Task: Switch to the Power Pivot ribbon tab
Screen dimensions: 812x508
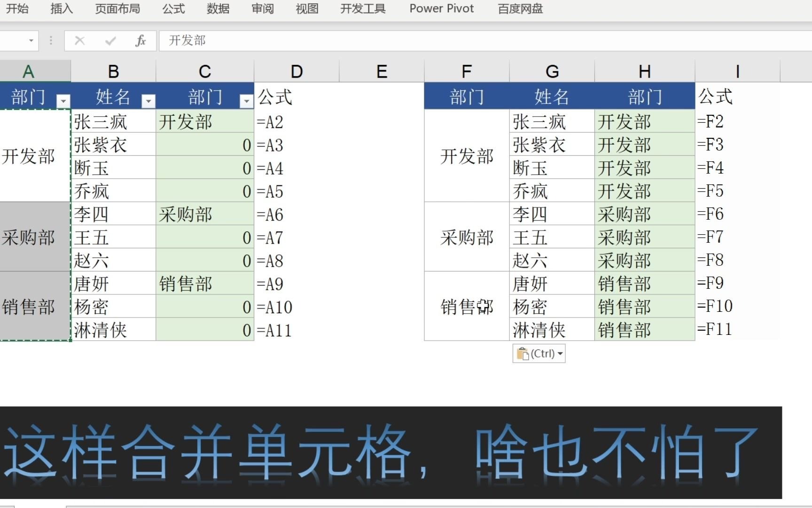Action: click(441, 8)
